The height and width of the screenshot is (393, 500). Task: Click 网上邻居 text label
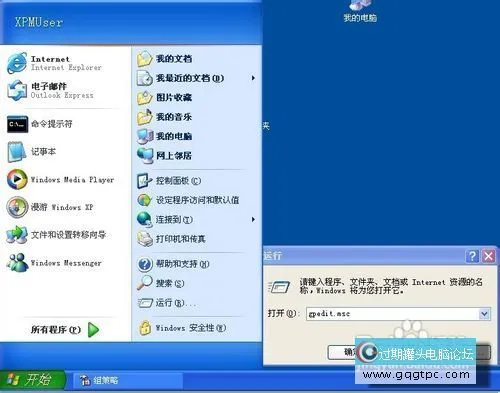point(174,155)
